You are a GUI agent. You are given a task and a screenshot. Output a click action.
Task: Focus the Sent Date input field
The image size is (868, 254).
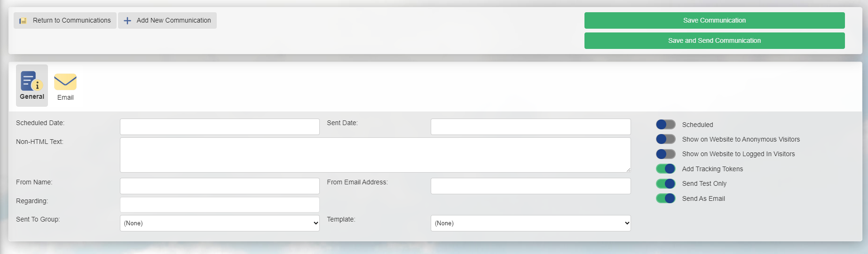point(530,127)
